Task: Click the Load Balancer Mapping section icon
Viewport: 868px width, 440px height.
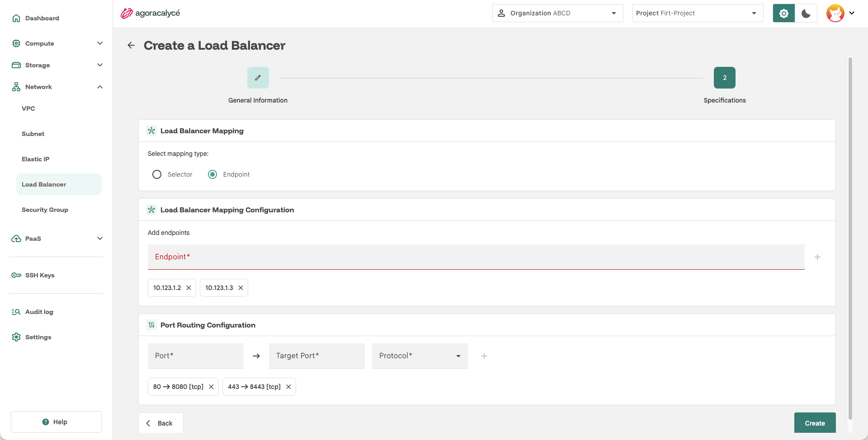Action: pyautogui.click(x=151, y=131)
